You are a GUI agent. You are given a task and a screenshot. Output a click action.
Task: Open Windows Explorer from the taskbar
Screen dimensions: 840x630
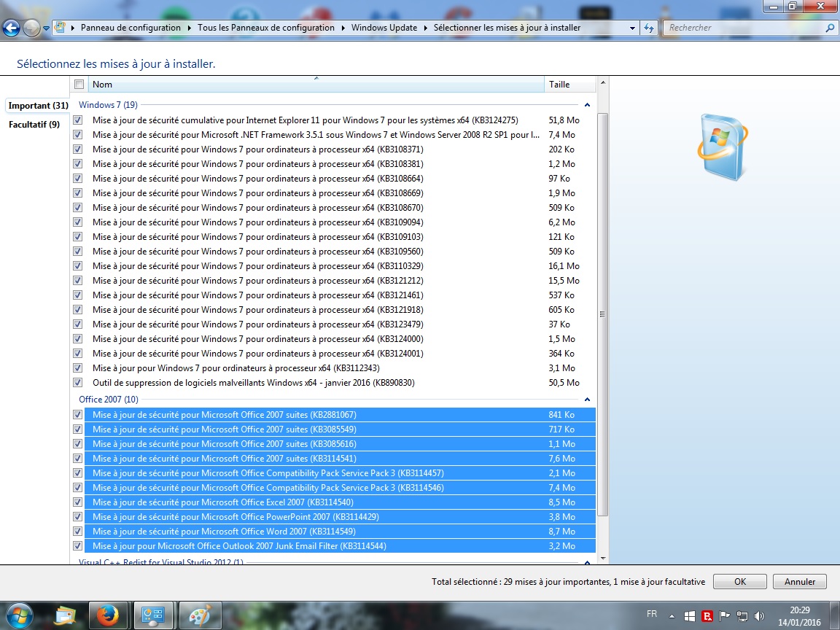tap(65, 616)
